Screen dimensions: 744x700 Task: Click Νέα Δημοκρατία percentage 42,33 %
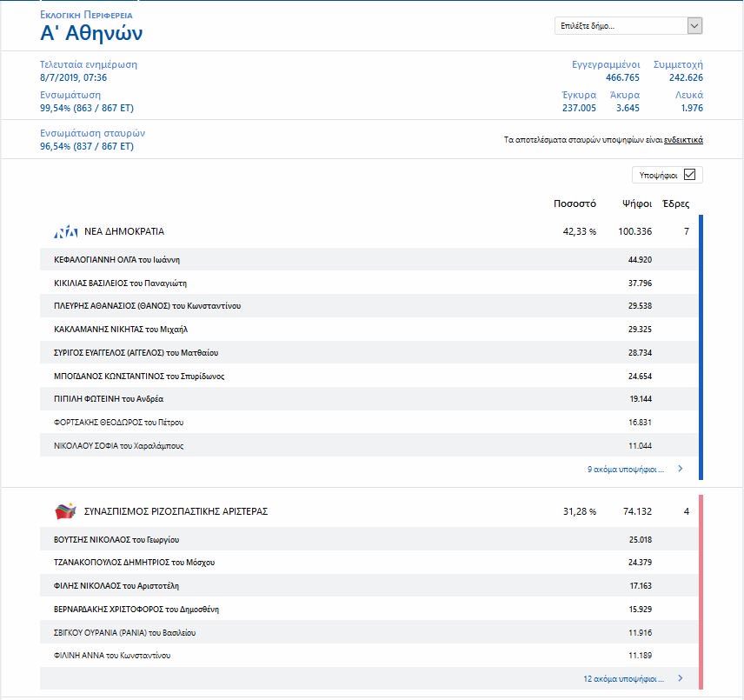click(580, 231)
